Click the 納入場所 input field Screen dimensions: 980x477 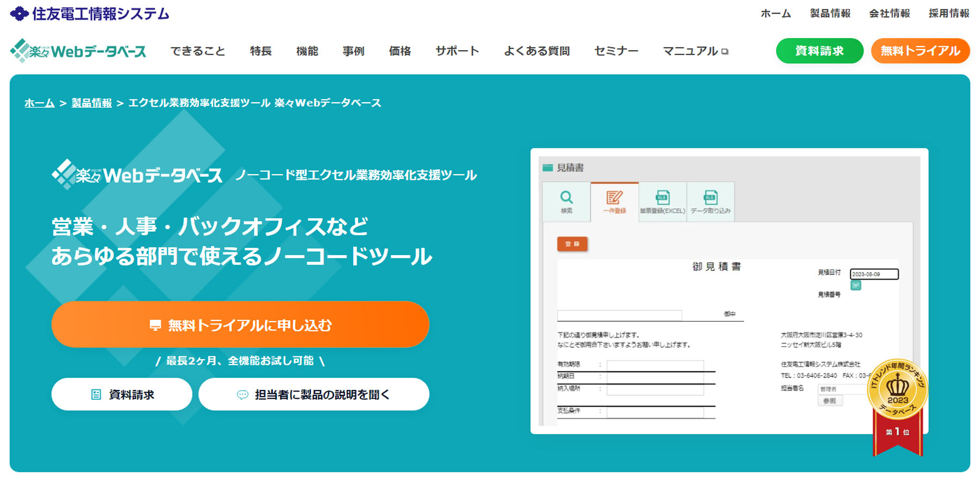(x=655, y=389)
